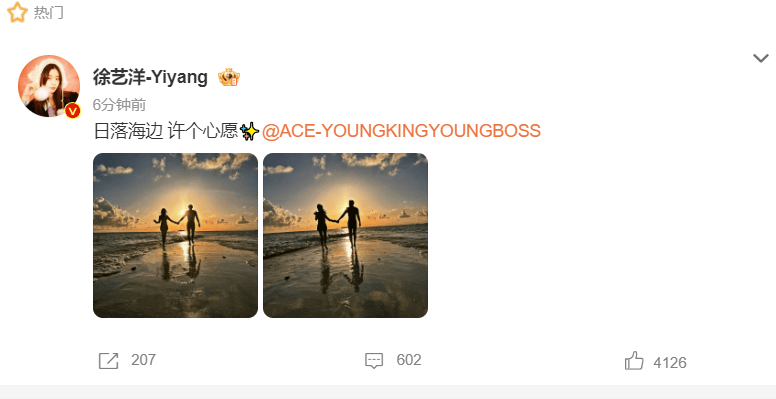Open the post via 6分钟前 timestamp
Screen dimensions: 776x399
coord(119,105)
